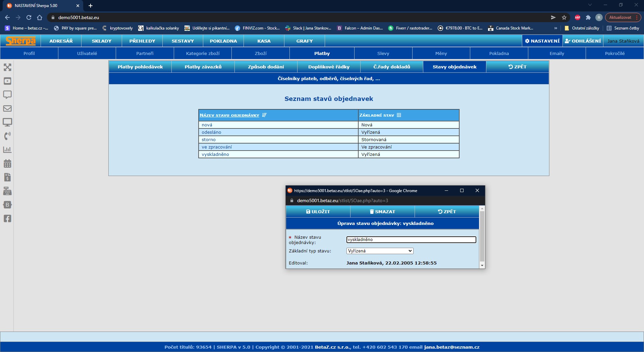This screenshot has height=352, width=644.
Task: Click the fullscreen expand arrows sidebar icon
Action: [7, 67]
